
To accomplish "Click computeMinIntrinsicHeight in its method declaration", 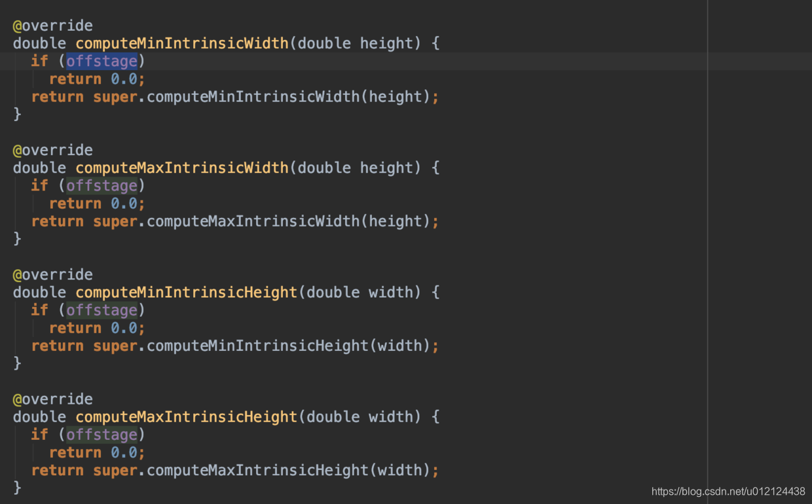I will click(x=187, y=292).
